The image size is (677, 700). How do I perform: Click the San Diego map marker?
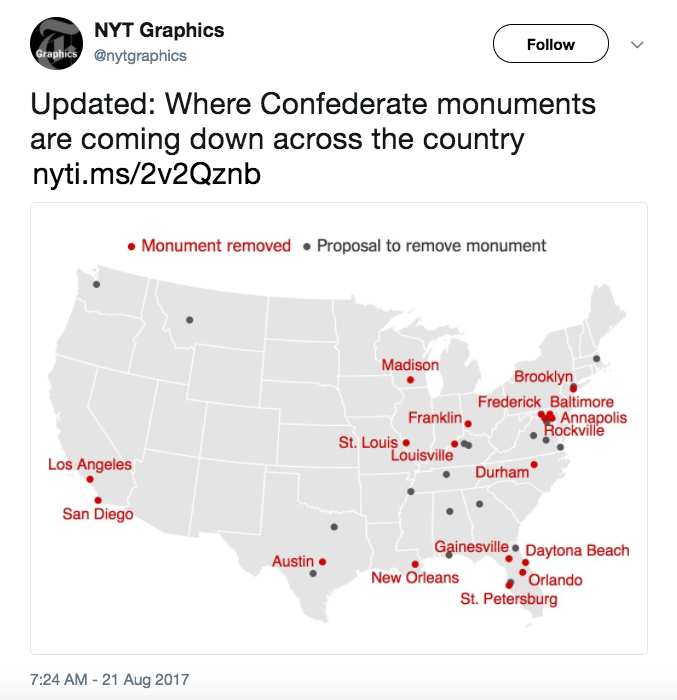(x=98, y=500)
